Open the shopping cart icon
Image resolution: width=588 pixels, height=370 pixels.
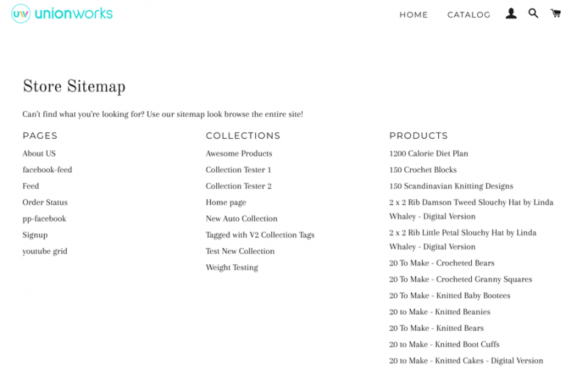[x=556, y=13]
